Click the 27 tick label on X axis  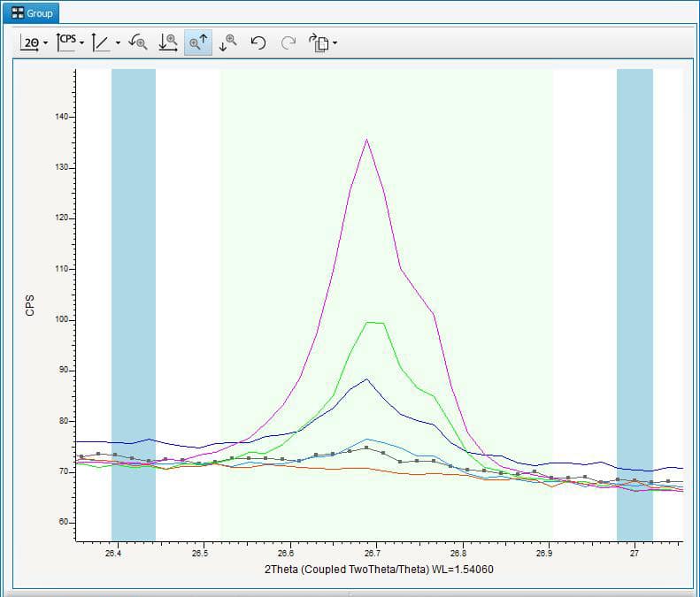coord(634,554)
